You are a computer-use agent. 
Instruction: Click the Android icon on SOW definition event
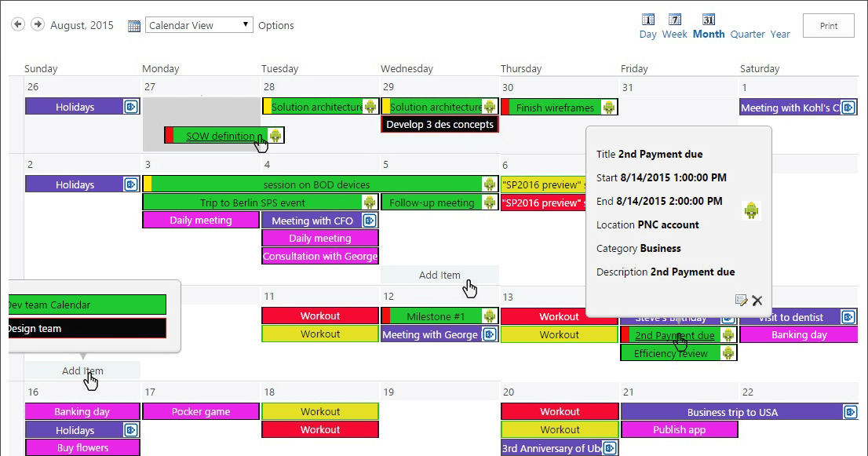tap(275, 134)
